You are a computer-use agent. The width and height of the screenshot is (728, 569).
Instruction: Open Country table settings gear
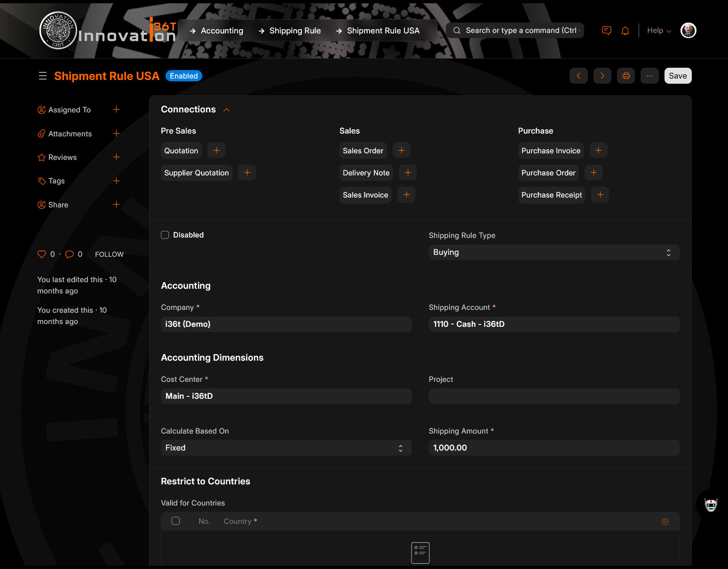click(x=665, y=522)
